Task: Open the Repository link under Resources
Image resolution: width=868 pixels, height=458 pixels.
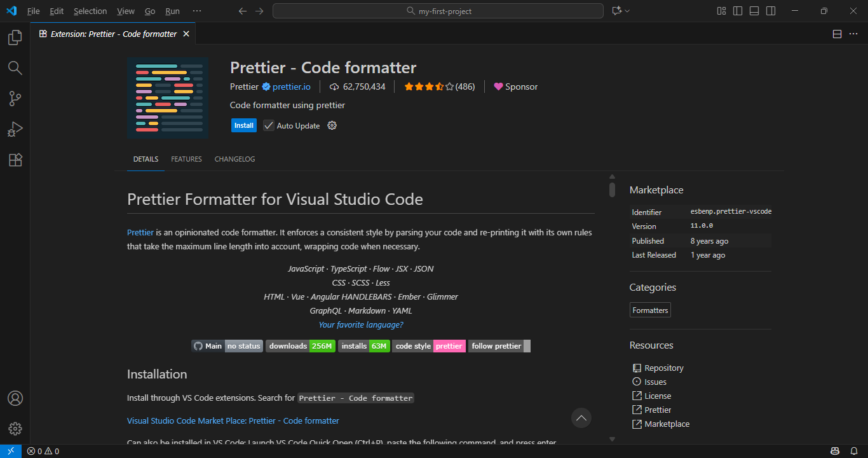Action: pos(664,368)
